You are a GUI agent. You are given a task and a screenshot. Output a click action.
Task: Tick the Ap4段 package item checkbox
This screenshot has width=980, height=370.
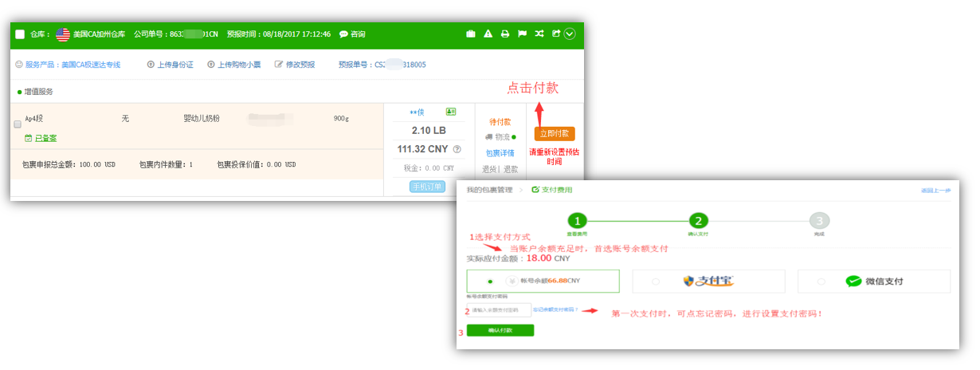[18, 124]
